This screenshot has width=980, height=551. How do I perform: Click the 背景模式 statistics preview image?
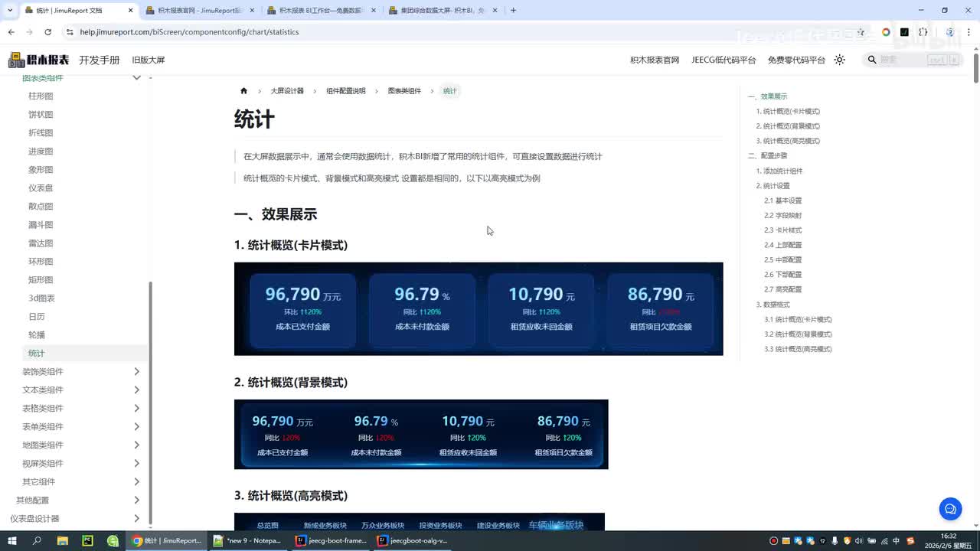(421, 435)
